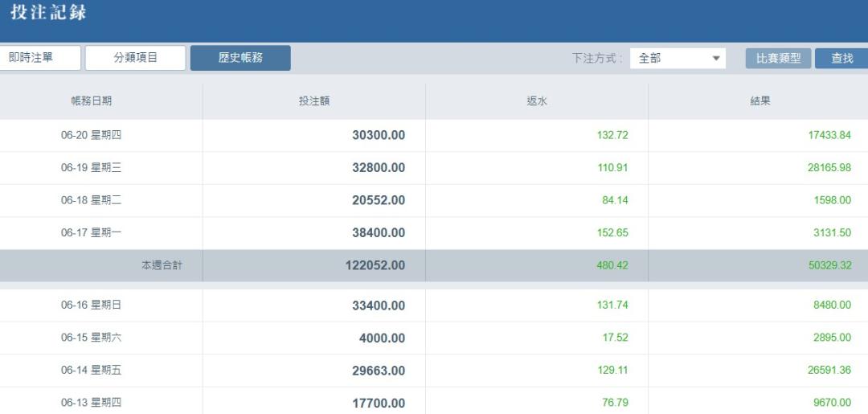Click the 帳務日期 column header
Screen dimensions: 868x414
click(x=91, y=101)
